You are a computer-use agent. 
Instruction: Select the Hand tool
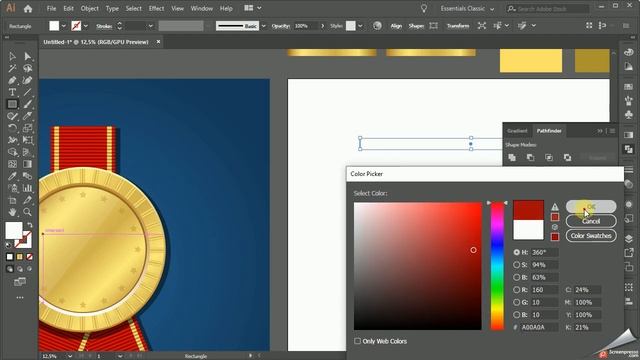[12, 212]
